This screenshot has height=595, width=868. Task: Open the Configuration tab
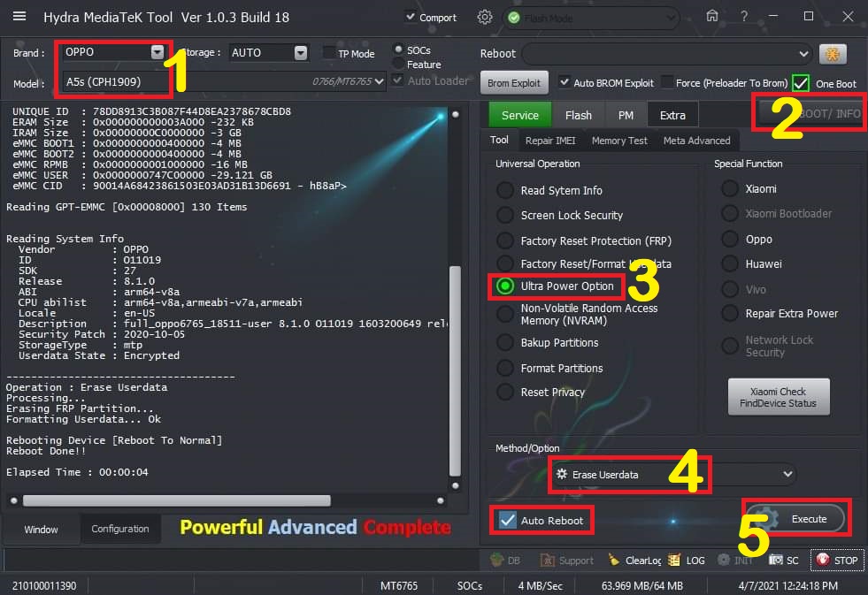(120, 529)
